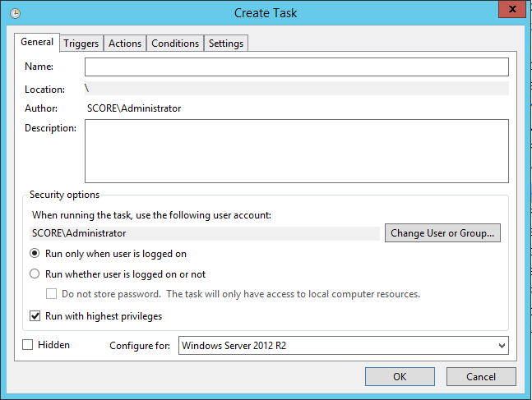Show the Settings tab

click(226, 44)
